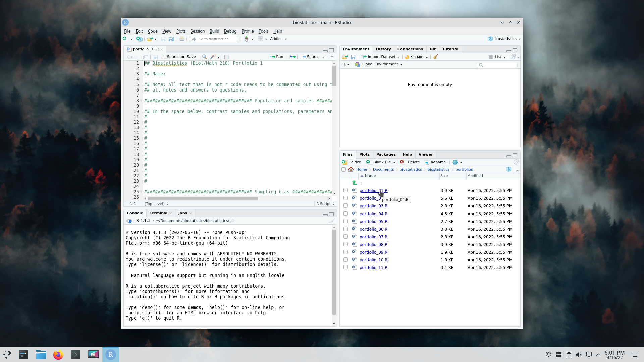Click the print document icon in main toolbar
The image size is (644, 362).
click(x=181, y=39)
